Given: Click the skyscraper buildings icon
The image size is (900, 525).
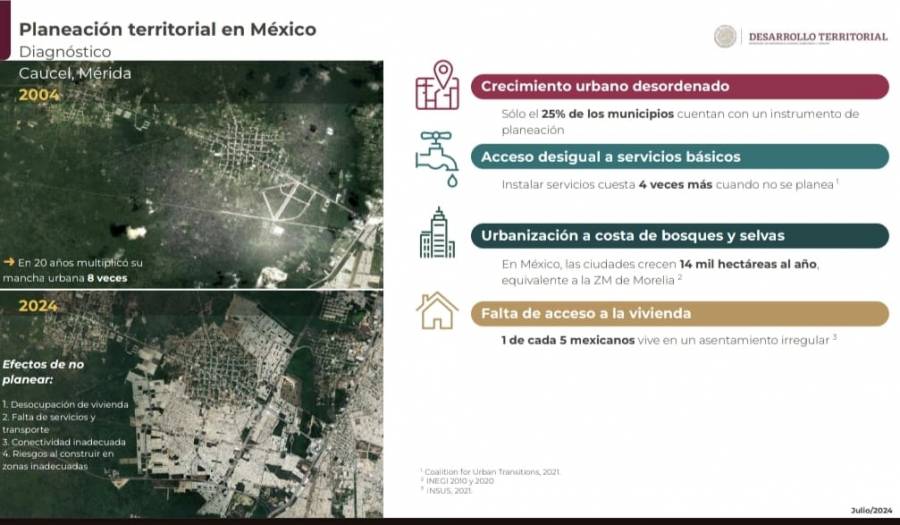Looking at the screenshot, I should pos(437,232).
